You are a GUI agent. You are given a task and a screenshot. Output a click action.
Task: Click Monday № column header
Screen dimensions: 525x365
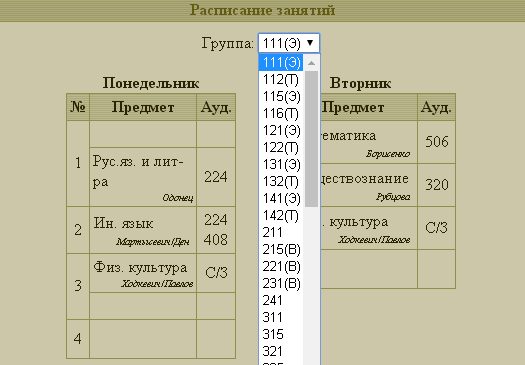pos(78,107)
